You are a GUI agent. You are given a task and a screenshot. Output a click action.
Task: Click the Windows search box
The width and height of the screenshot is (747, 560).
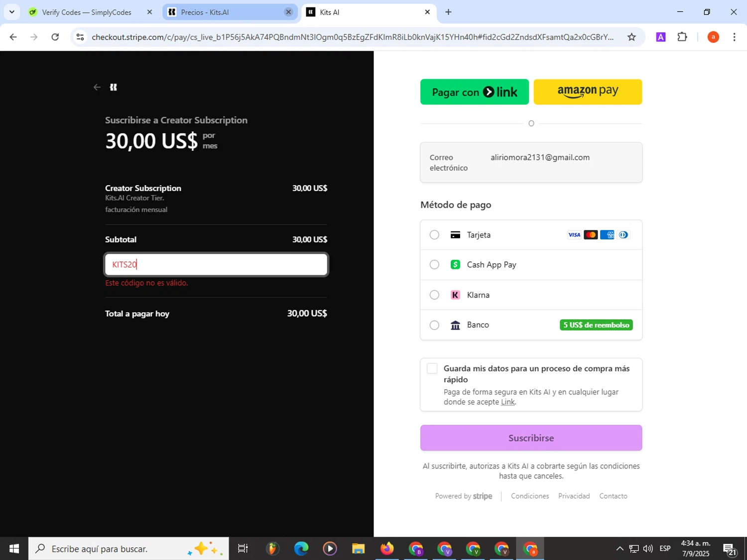pyautogui.click(x=128, y=549)
